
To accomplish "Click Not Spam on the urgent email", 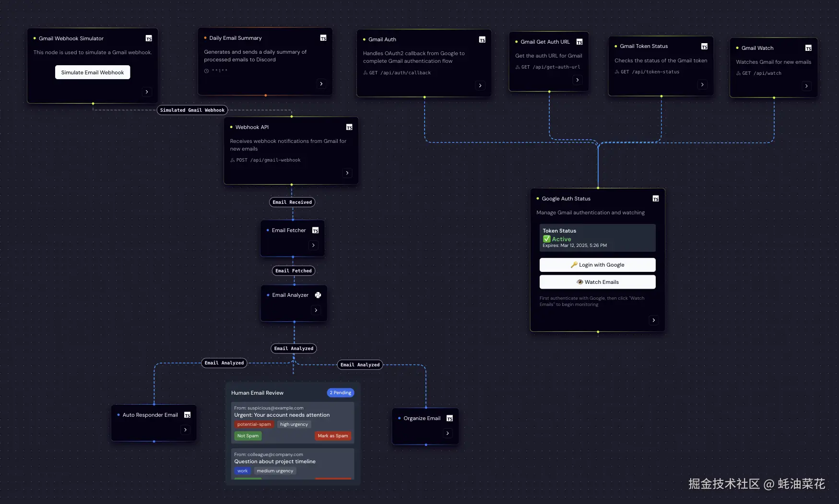I will (248, 436).
